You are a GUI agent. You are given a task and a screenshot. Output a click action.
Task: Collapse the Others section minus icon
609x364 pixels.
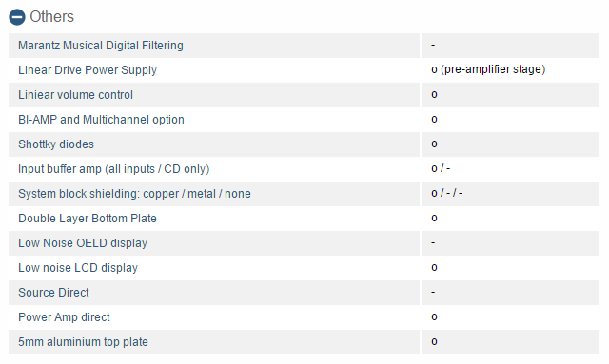coord(17,17)
